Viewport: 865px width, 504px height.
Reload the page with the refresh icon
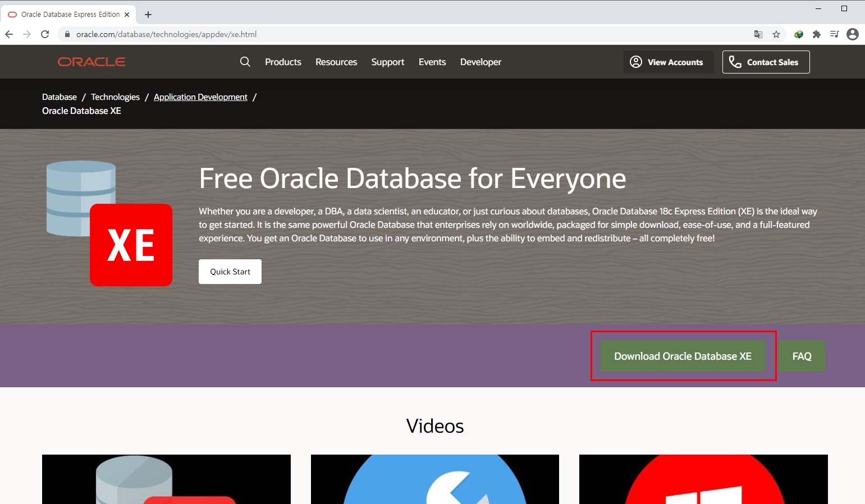tap(45, 34)
